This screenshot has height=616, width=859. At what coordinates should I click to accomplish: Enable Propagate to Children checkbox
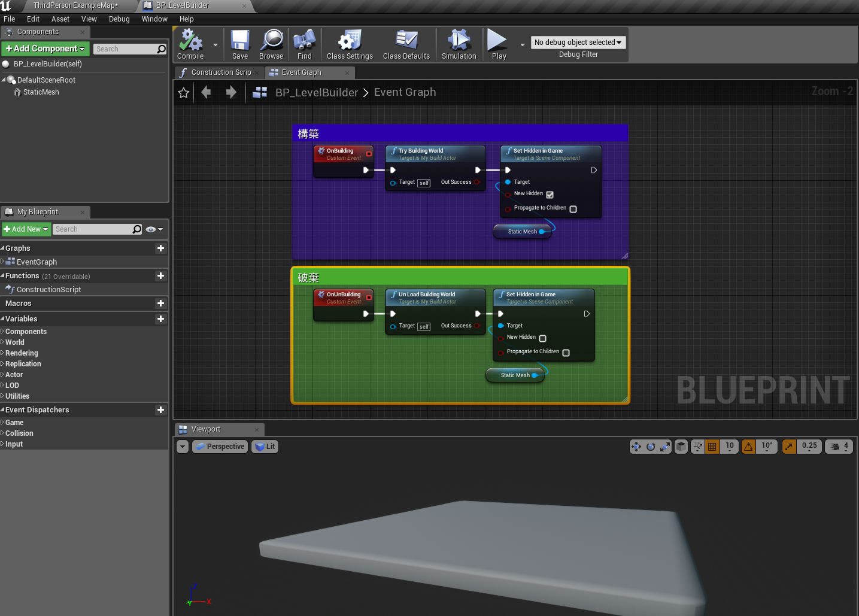[573, 208]
